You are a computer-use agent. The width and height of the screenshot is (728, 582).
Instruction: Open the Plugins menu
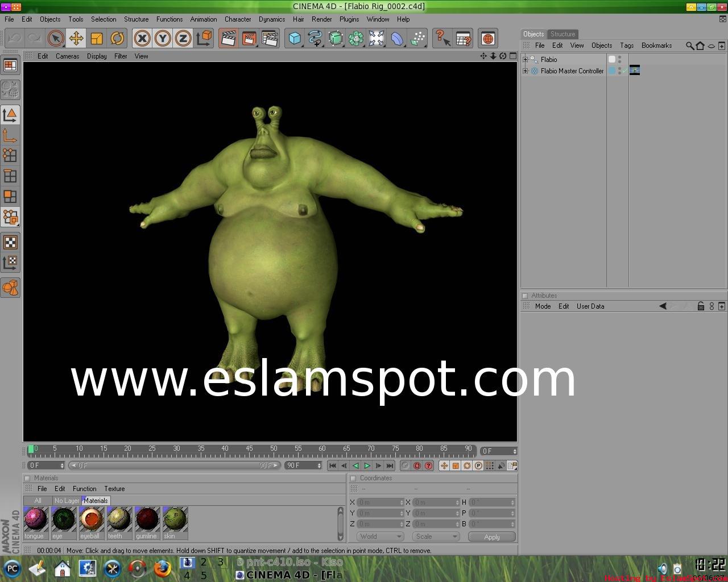coord(349,19)
